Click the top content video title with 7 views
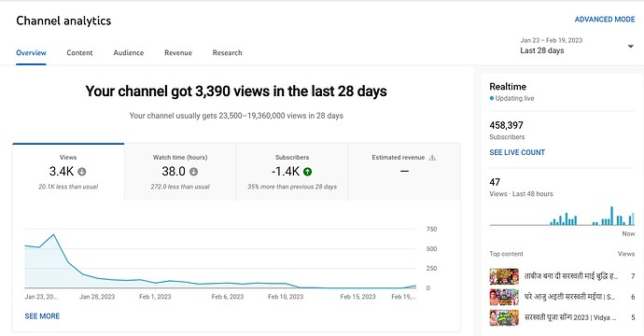This screenshot has height=336, width=644. point(571,276)
